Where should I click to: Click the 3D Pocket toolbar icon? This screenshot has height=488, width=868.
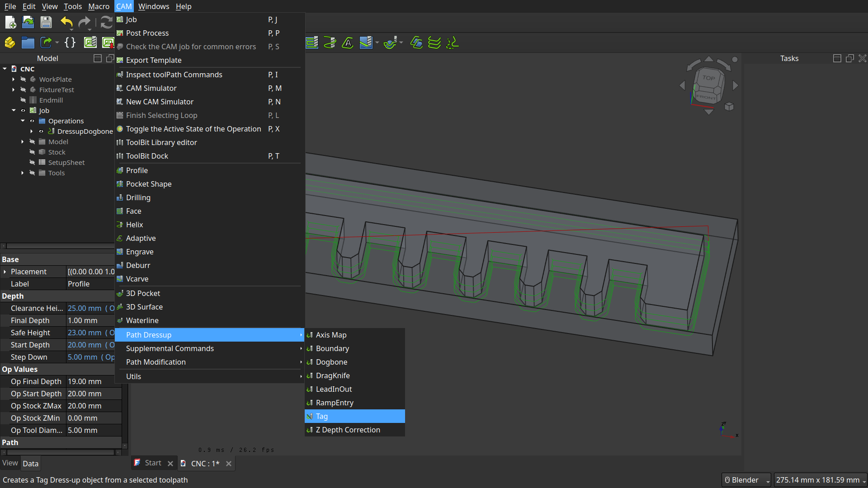point(390,43)
